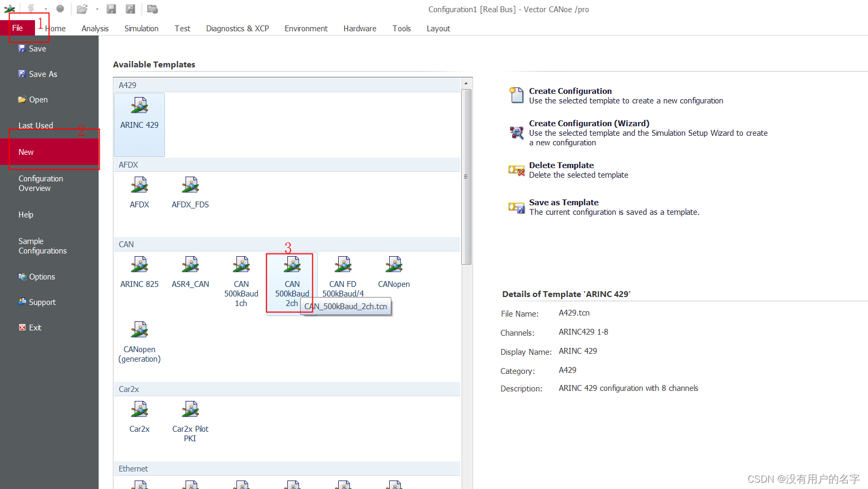Click Create Configuration (Wizard) text

(589, 124)
